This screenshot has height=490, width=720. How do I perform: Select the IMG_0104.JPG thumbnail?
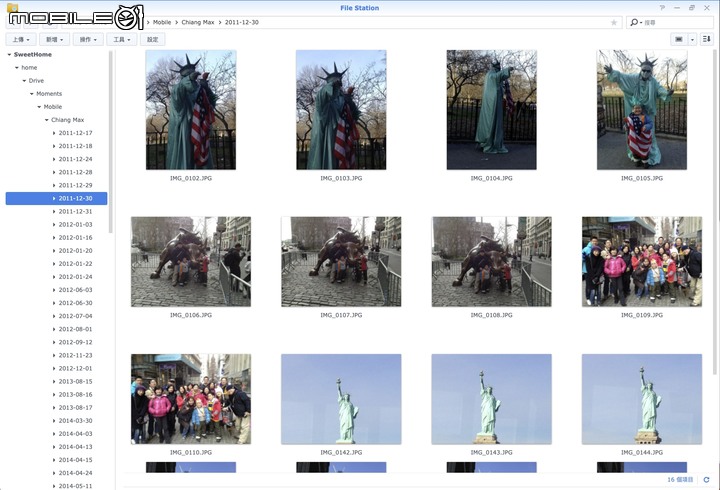pyautogui.click(x=491, y=110)
